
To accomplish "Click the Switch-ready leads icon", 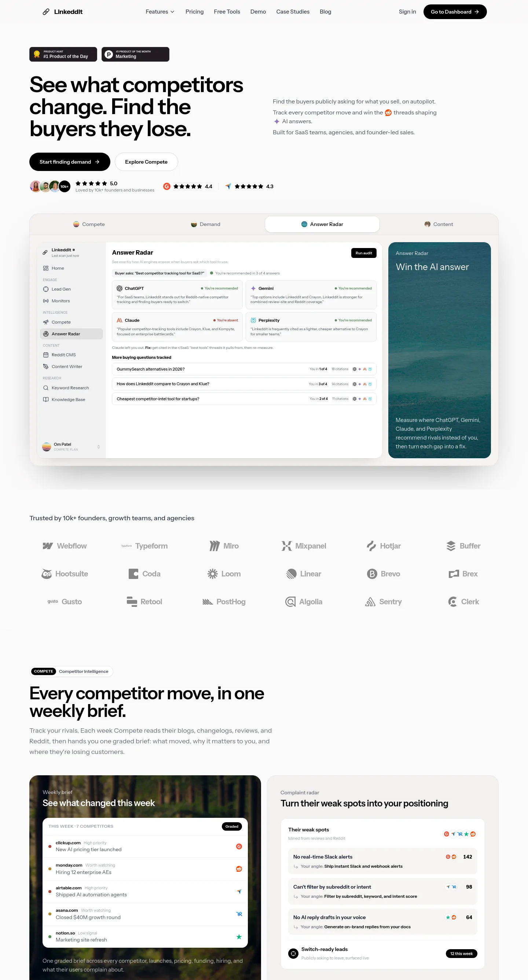I will [293, 953].
